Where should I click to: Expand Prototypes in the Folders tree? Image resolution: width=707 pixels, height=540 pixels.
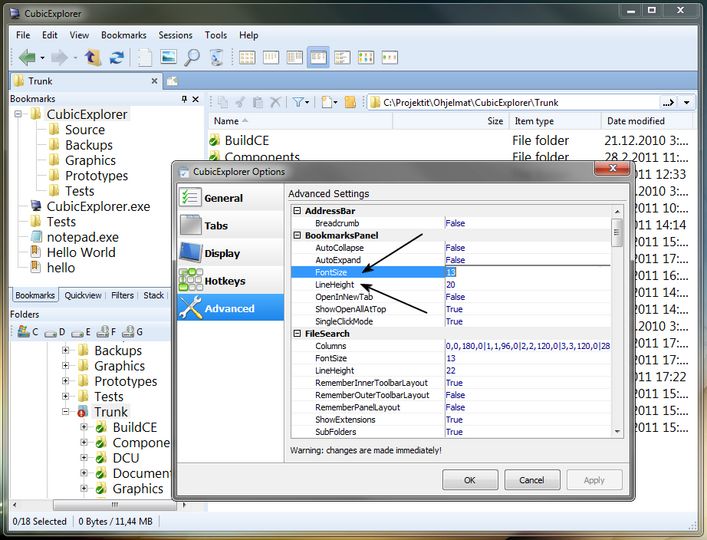(x=66, y=381)
